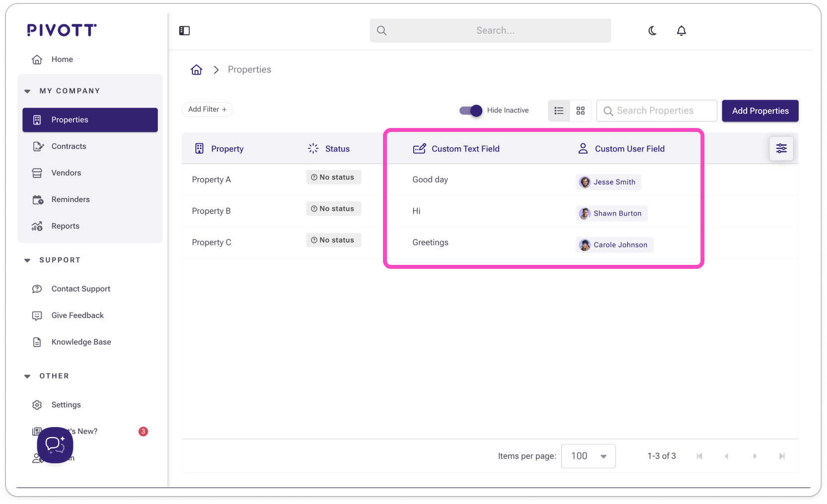
Task: Go to previous page
Action: (x=727, y=456)
